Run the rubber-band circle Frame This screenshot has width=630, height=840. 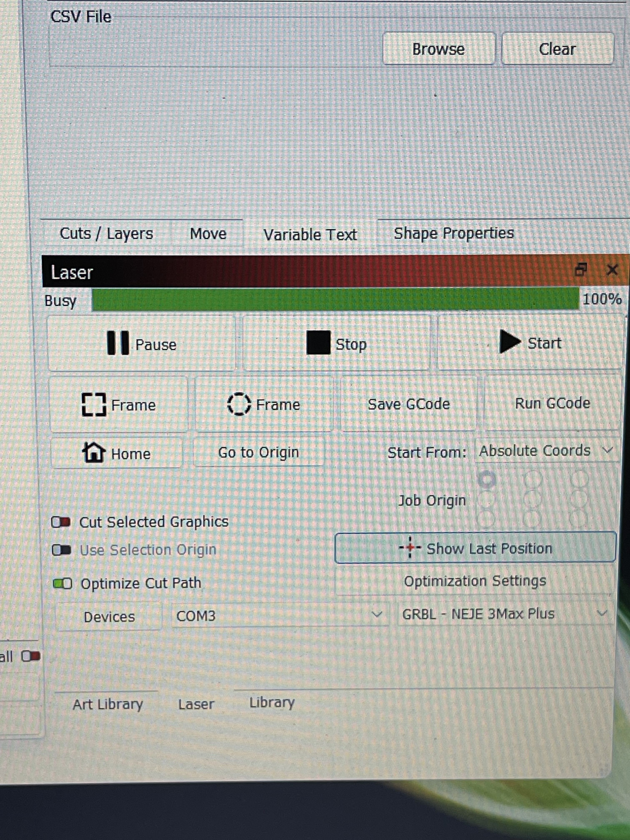(x=264, y=404)
